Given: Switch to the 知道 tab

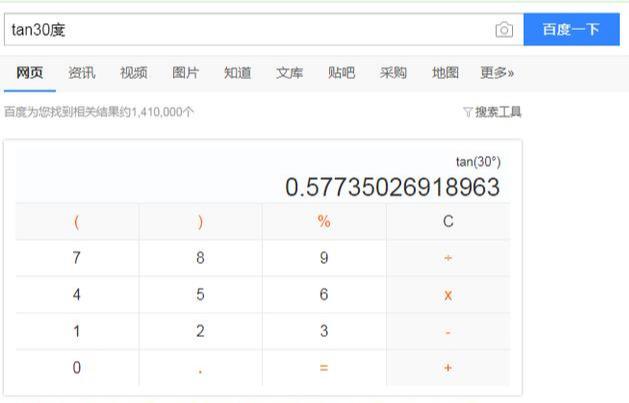Looking at the screenshot, I should pyautogui.click(x=237, y=73).
